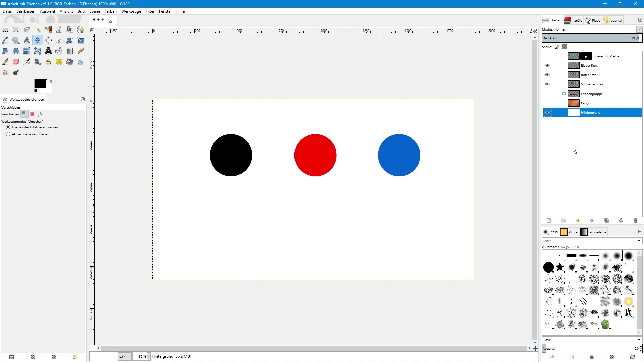Click the Abstand brush spacing slider
Screen dimensions: 644x362
coord(590,349)
